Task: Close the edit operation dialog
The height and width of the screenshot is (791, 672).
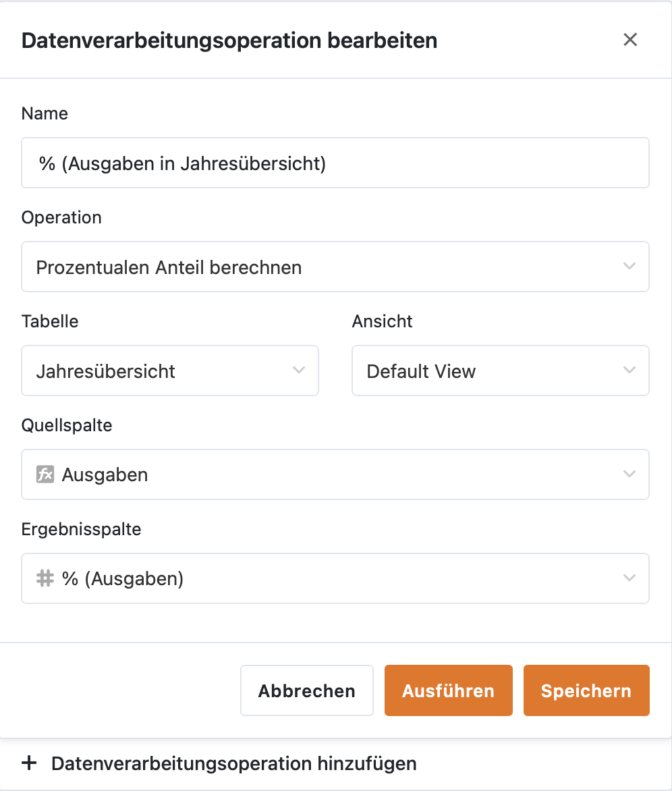Action: coord(630,40)
